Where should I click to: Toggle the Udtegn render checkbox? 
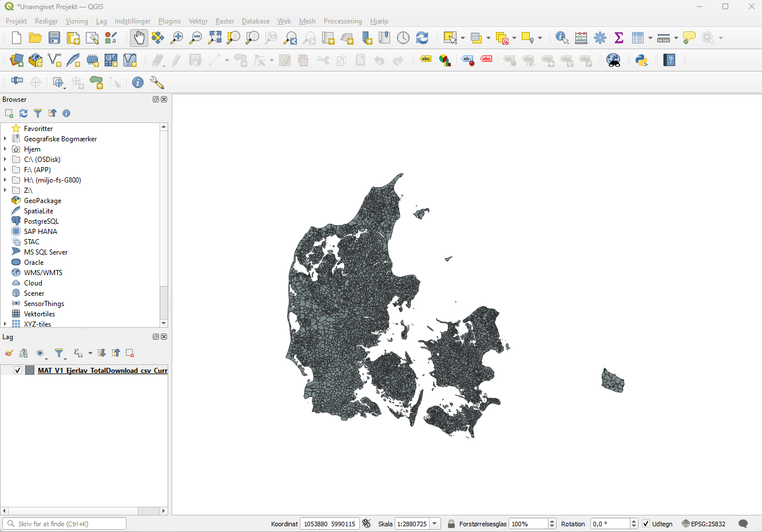point(646,523)
